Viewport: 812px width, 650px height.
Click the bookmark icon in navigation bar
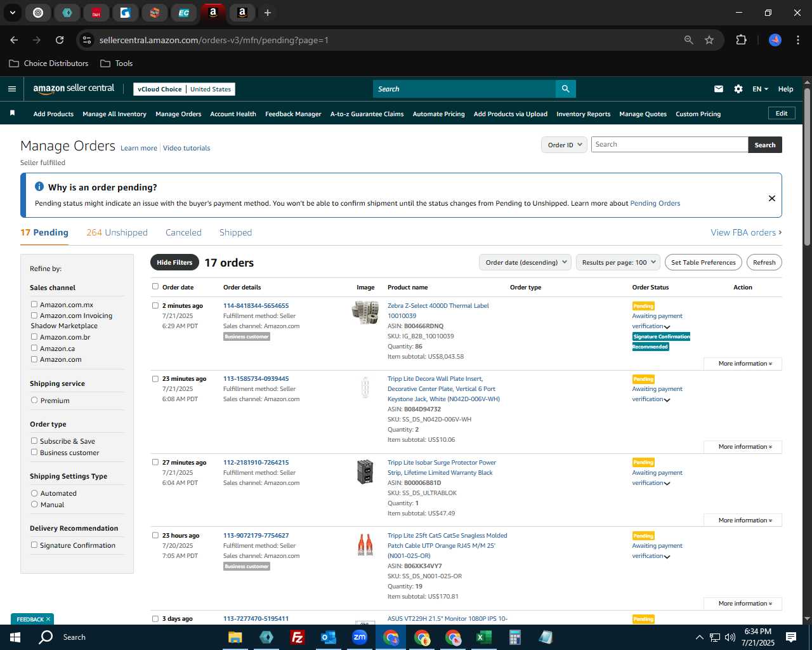[x=12, y=113]
